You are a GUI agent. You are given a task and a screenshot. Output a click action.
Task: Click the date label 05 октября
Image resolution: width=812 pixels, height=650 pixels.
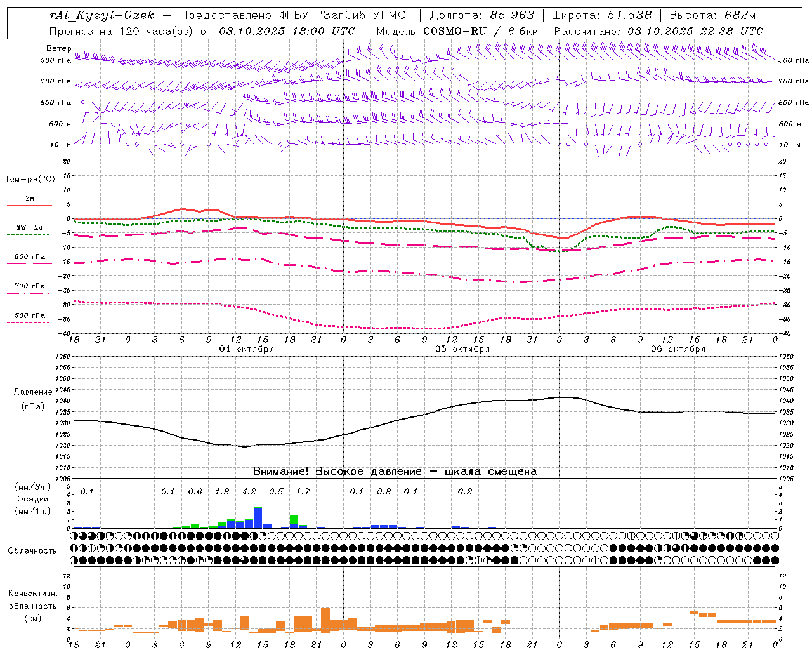coord(462,349)
